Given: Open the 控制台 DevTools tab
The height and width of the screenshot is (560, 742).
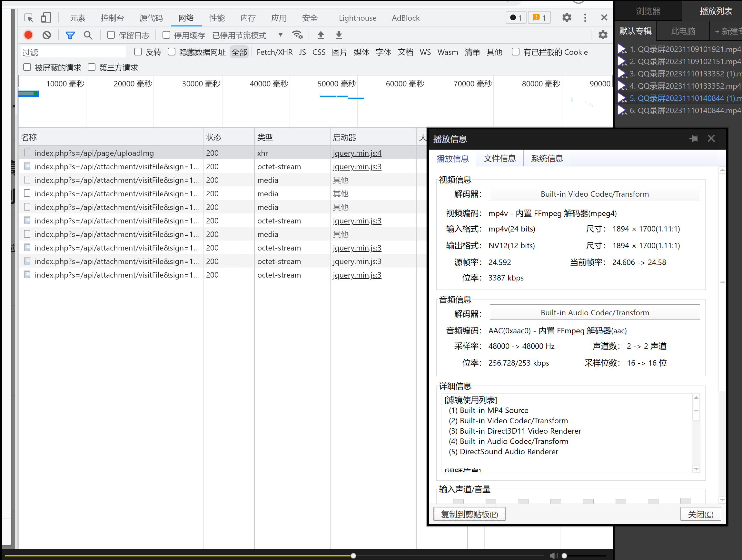Looking at the screenshot, I should 112,18.
